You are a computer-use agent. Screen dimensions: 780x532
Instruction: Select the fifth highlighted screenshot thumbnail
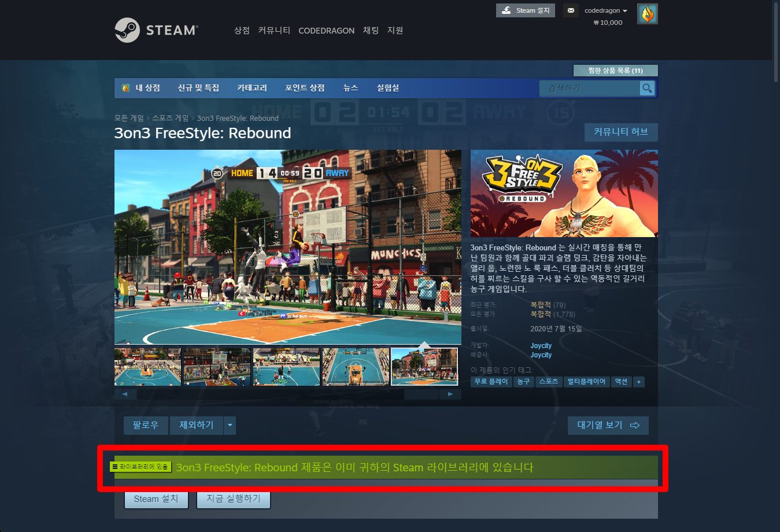tap(424, 367)
